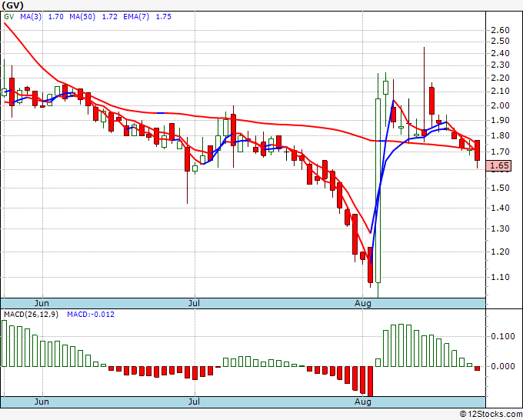The height and width of the screenshot is (420, 523).
Task: Click the MA(3) value 1.70
Action: tap(55, 17)
